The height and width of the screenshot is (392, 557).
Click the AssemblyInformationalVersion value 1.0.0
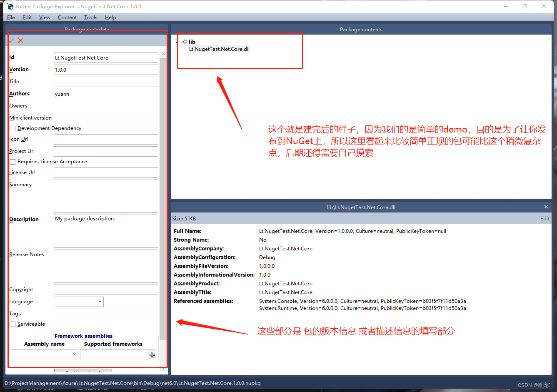[x=265, y=275]
